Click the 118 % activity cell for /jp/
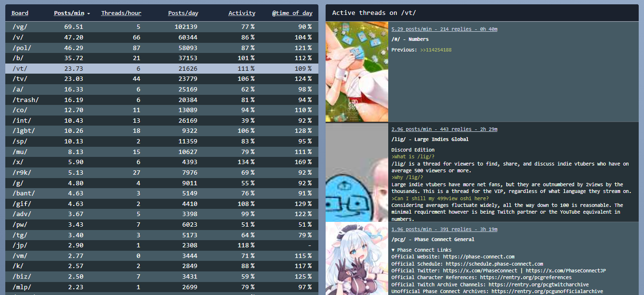The width and height of the screenshot is (644, 295). click(x=246, y=245)
